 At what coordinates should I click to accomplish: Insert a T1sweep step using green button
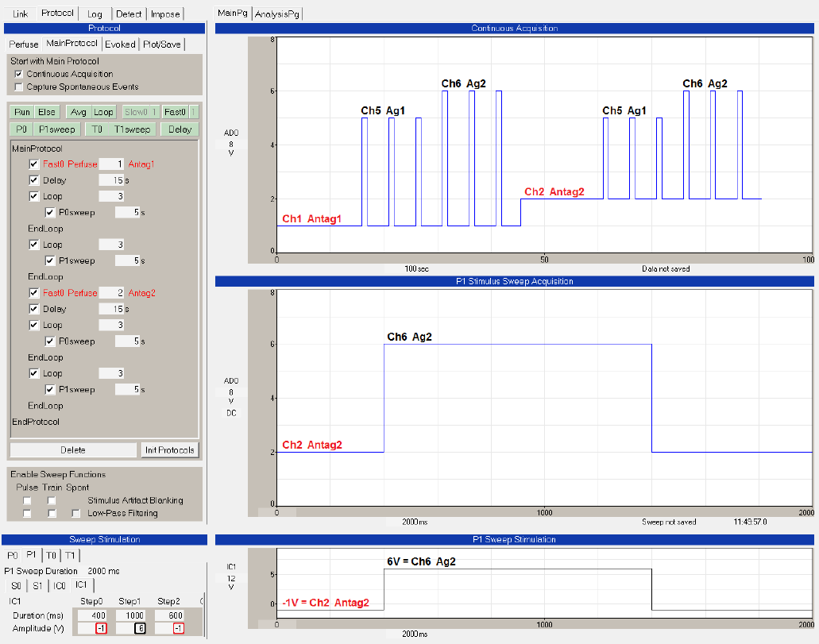[132, 129]
